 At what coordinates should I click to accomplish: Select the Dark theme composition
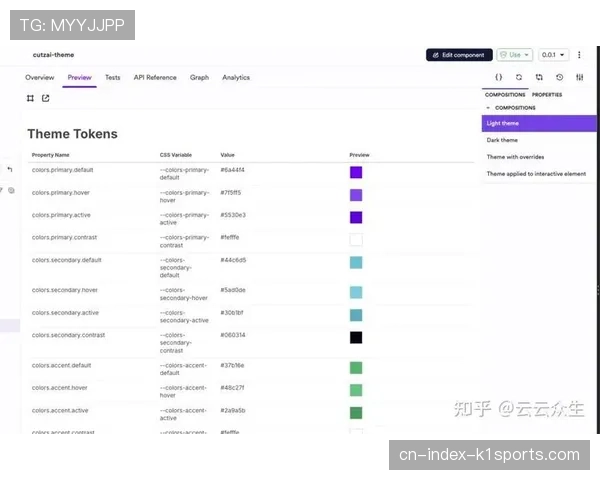click(502, 140)
